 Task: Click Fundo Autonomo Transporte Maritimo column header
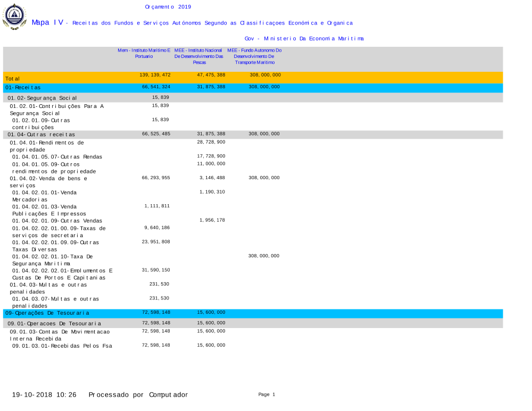254,56
